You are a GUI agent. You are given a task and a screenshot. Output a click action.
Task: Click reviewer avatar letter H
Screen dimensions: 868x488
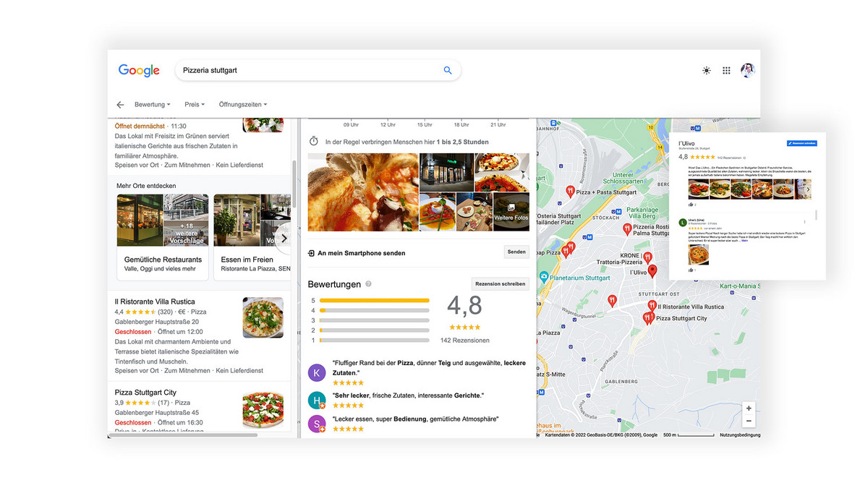[x=316, y=401]
